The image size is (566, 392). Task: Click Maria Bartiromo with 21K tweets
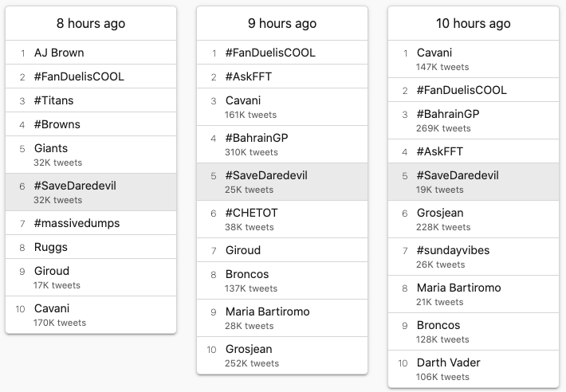coord(474,294)
